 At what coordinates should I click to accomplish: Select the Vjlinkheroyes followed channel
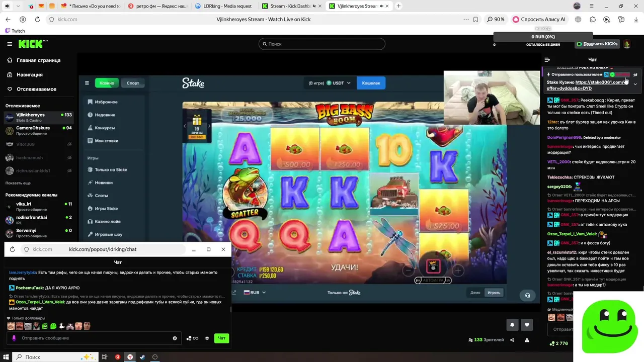tap(38, 117)
